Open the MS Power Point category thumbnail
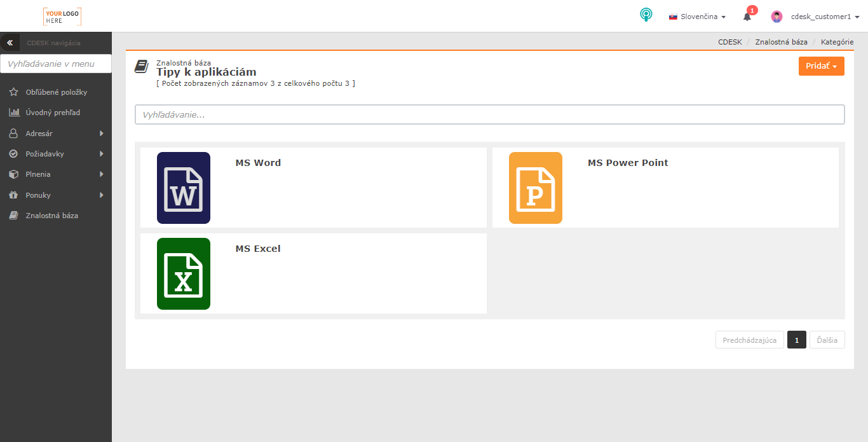 click(536, 188)
